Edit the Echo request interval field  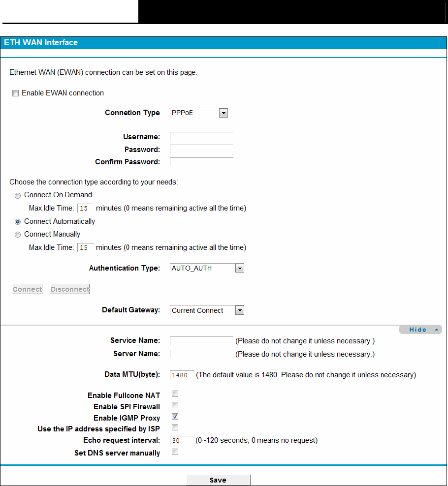182,440
